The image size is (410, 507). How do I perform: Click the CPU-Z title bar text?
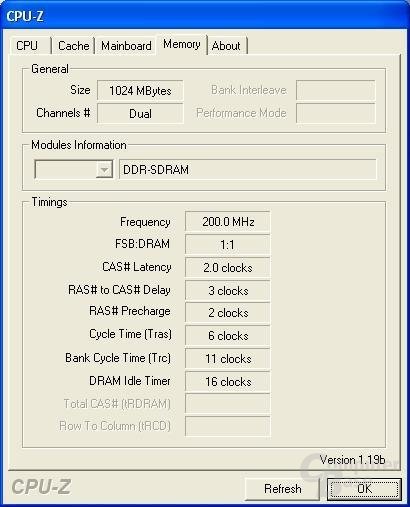(25, 16)
